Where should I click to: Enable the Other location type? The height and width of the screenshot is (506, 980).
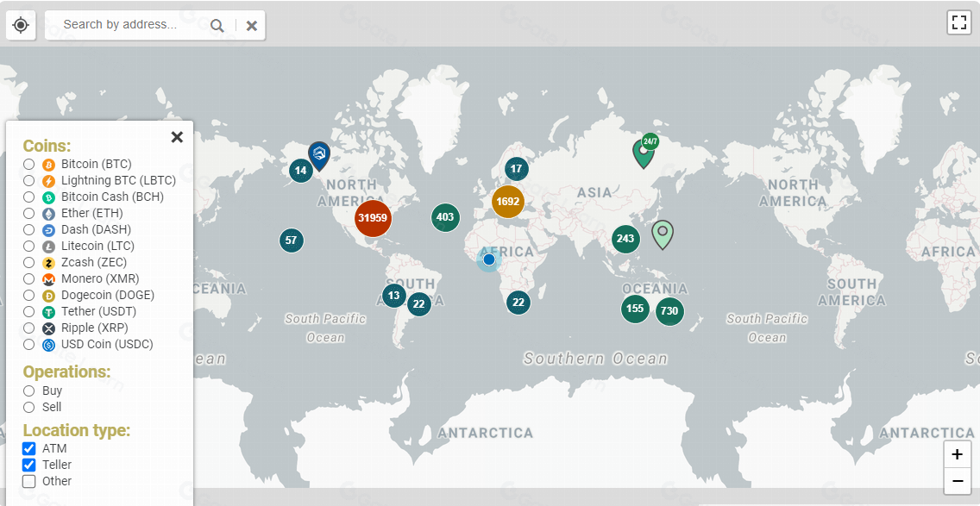[x=29, y=481]
